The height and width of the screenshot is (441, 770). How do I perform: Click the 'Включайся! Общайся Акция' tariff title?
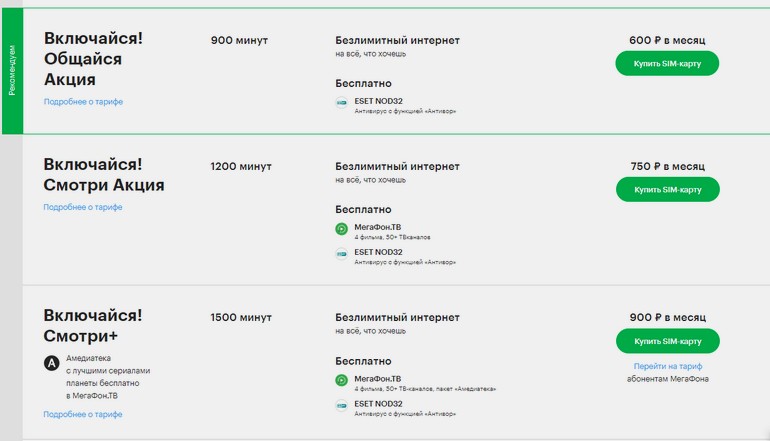point(93,59)
